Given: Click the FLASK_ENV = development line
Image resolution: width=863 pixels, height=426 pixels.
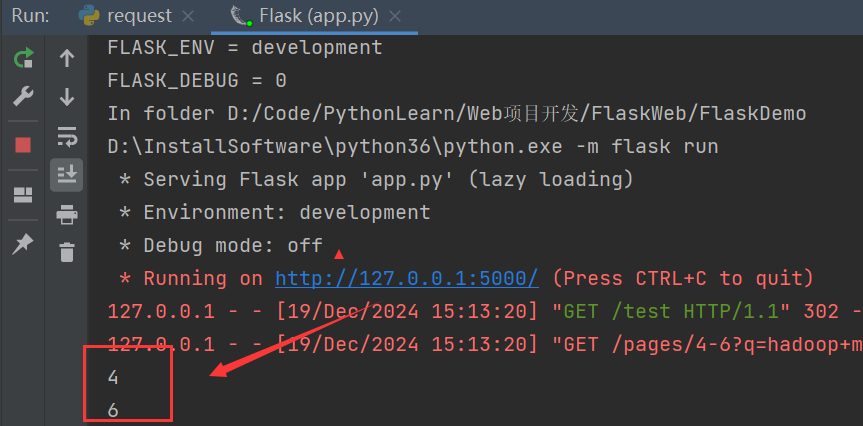Looking at the screenshot, I should point(245,47).
